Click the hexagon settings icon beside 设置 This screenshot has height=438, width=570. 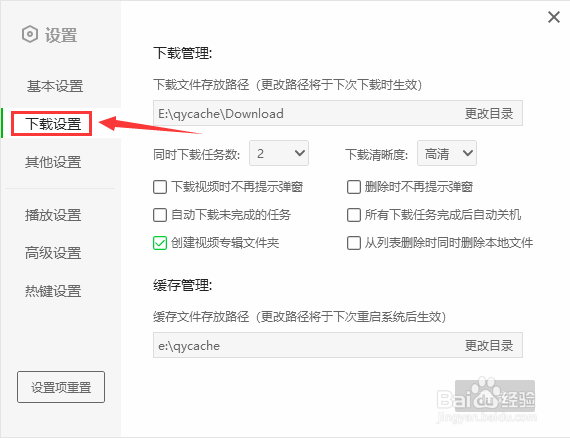(x=30, y=35)
